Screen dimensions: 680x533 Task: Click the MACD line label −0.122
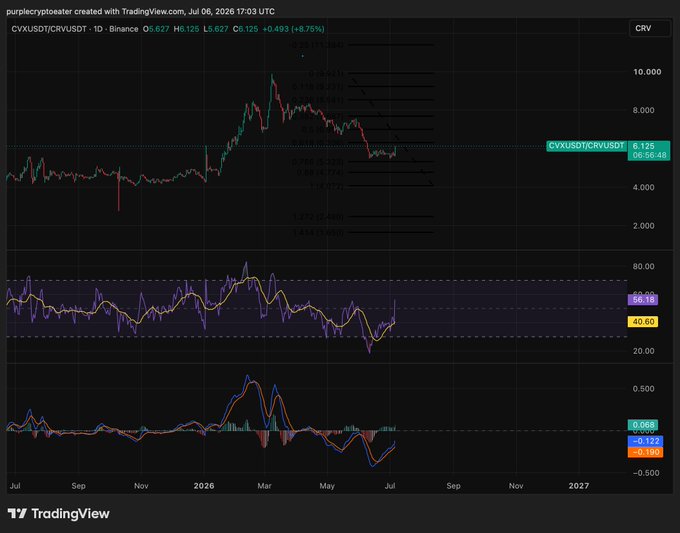point(645,441)
